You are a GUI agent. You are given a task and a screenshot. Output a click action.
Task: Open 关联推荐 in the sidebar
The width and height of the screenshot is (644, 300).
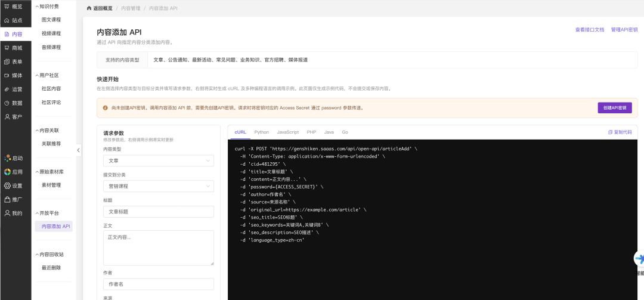tap(51, 144)
